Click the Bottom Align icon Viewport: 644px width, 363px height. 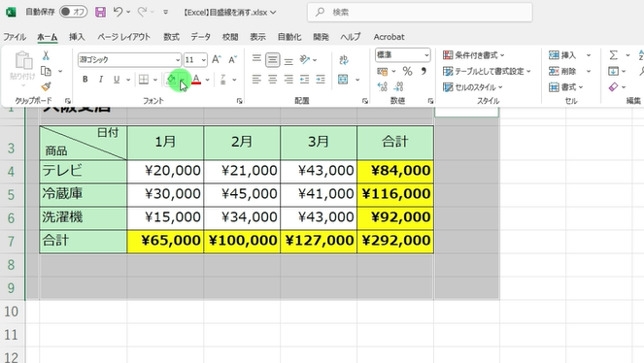288,60
